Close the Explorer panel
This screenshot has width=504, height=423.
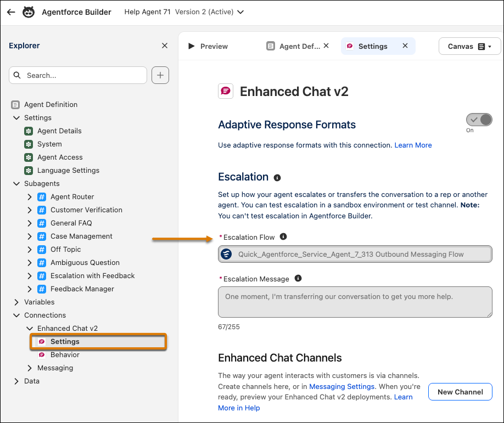(x=165, y=46)
